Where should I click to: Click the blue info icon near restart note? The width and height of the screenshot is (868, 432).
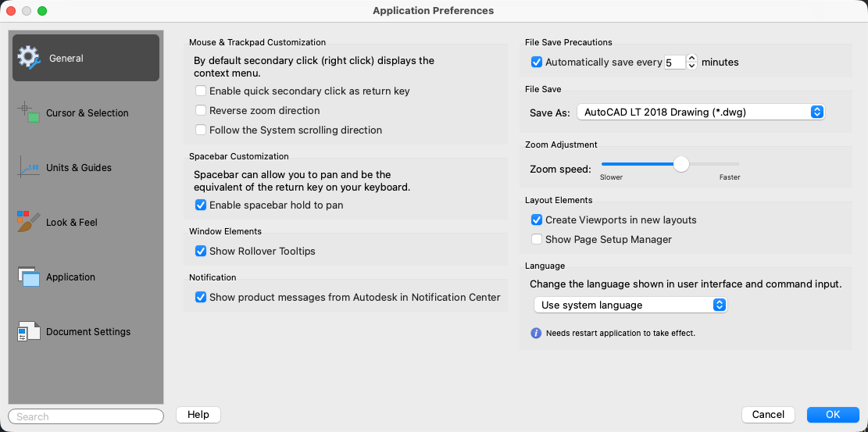tap(536, 333)
